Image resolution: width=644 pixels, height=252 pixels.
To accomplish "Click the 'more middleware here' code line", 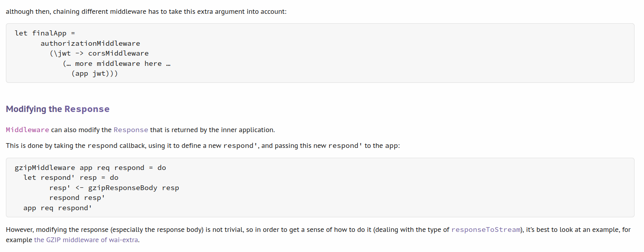I will pyautogui.click(x=117, y=63).
